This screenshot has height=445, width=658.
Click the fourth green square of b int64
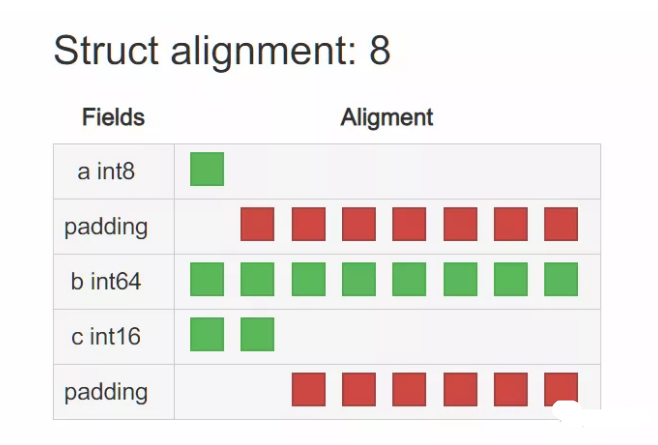point(359,279)
